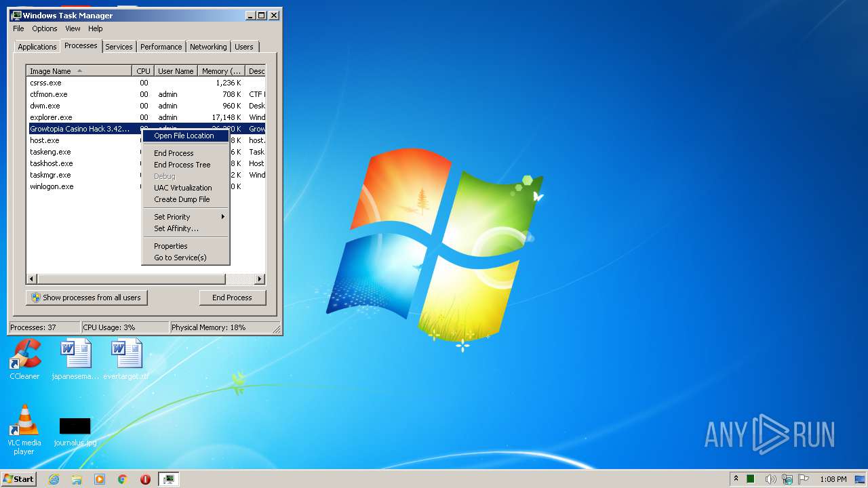
Task: Open Windows Explorer folder taskbar icon
Action: (x=77, y=479)
